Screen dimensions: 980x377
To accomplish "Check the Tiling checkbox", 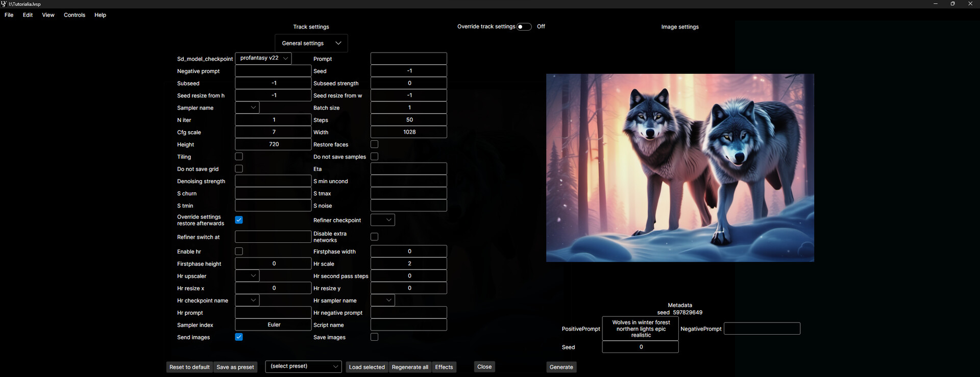I will point(239,157).
